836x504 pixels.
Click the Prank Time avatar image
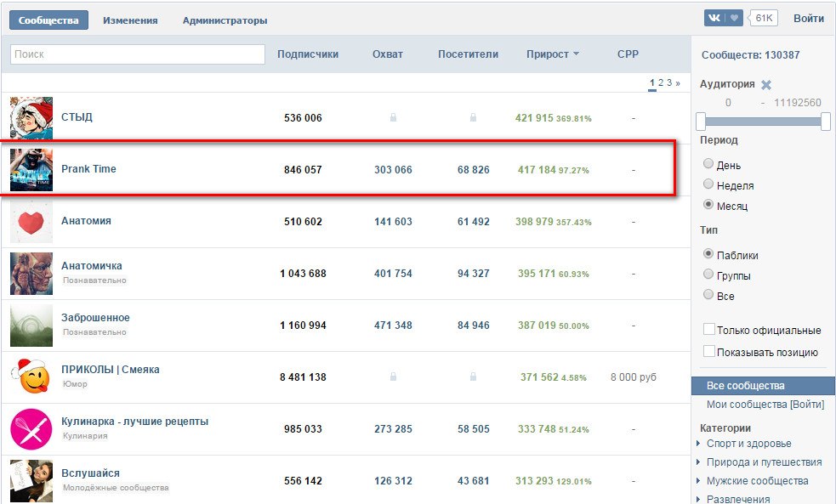tap(31, 170)
